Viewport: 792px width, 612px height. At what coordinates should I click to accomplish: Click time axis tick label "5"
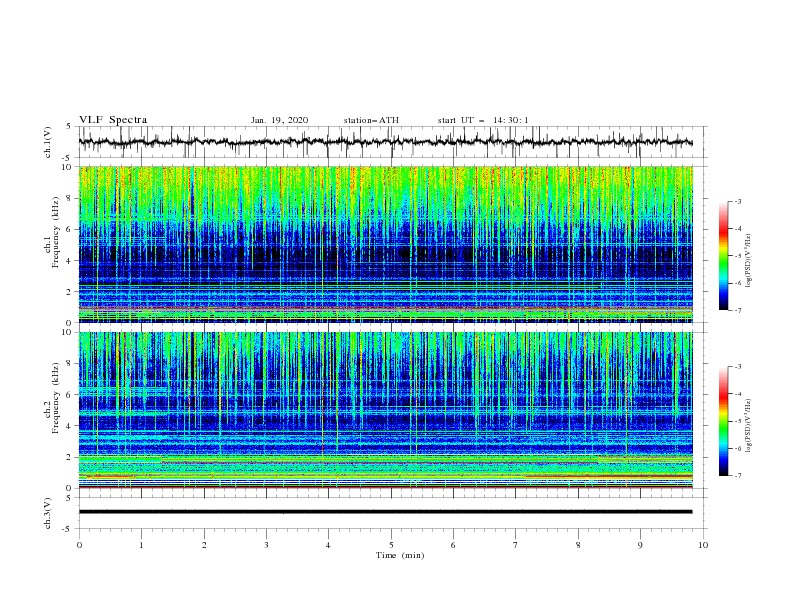391,545
